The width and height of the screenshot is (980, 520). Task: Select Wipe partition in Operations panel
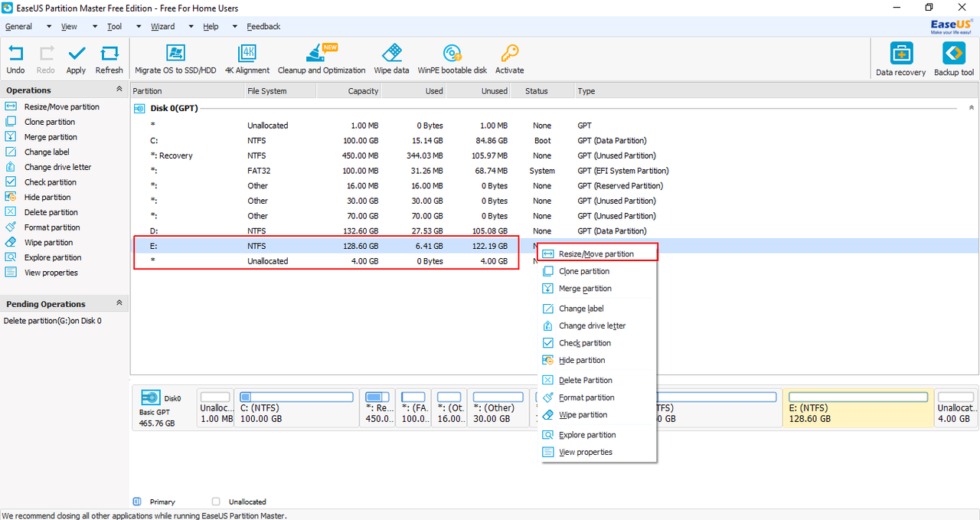(x=39, y=243)
